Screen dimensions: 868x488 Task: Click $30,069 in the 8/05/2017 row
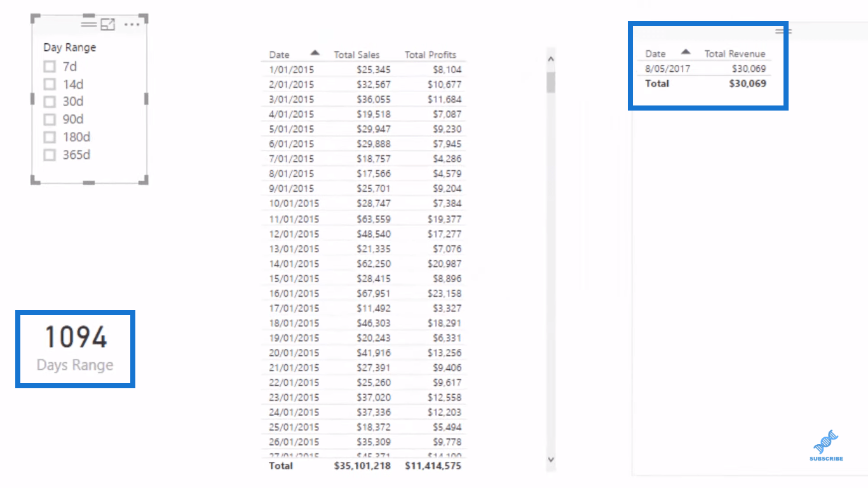tap(749, 69)
